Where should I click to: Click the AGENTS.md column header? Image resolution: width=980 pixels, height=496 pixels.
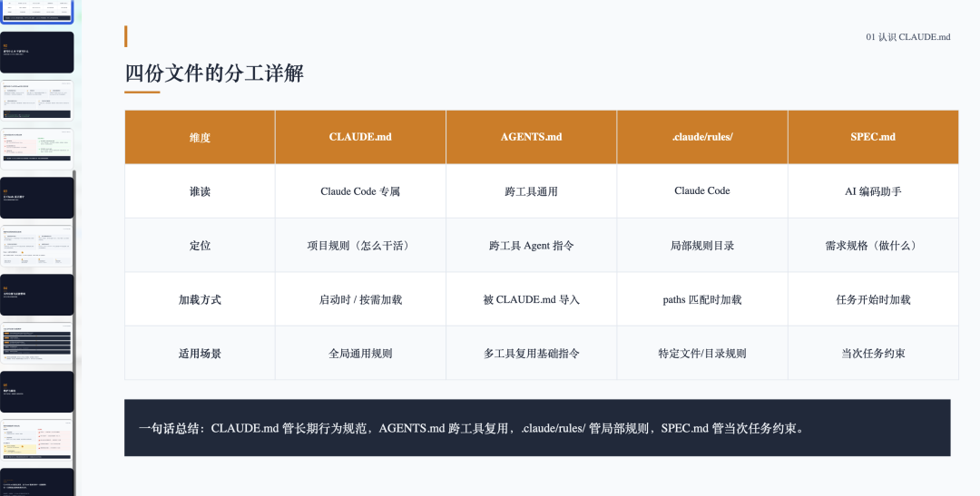[531, 138]
